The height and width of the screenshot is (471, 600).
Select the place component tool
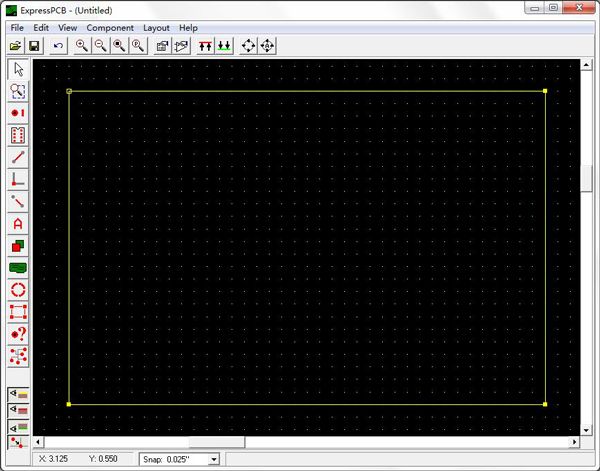pos(18,135)
